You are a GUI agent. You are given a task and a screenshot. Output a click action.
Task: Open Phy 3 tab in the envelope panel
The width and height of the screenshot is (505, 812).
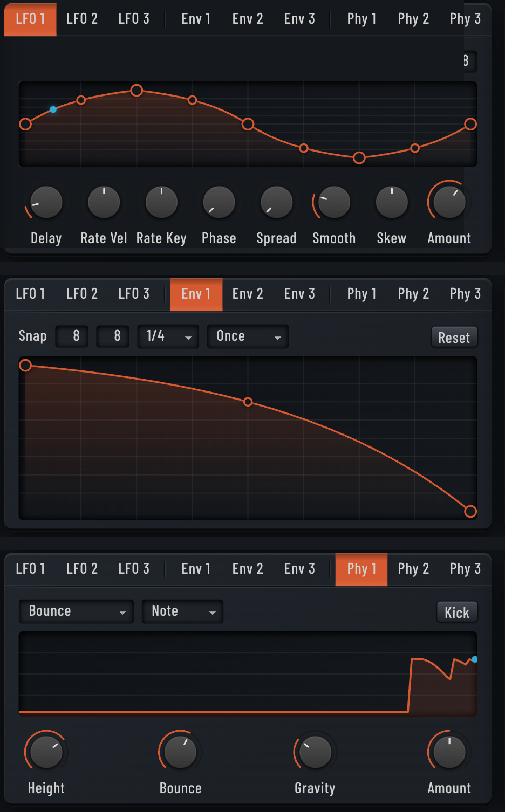tap(465, 294)
